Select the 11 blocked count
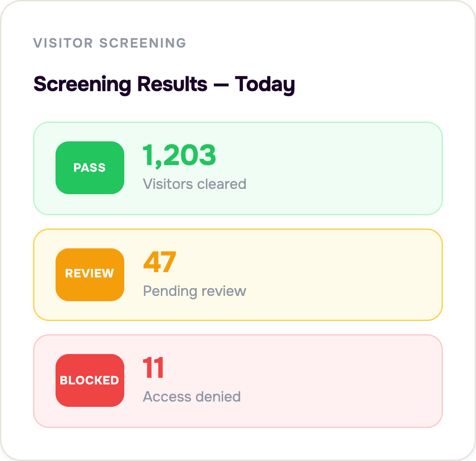This screenshot has width=476, height=461. (x=153, y=368)
